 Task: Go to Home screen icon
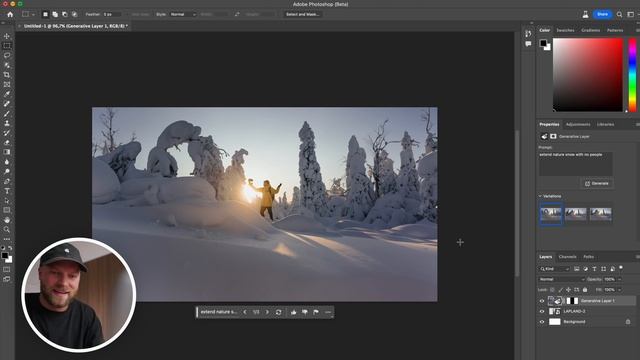(x=10, y=14)
